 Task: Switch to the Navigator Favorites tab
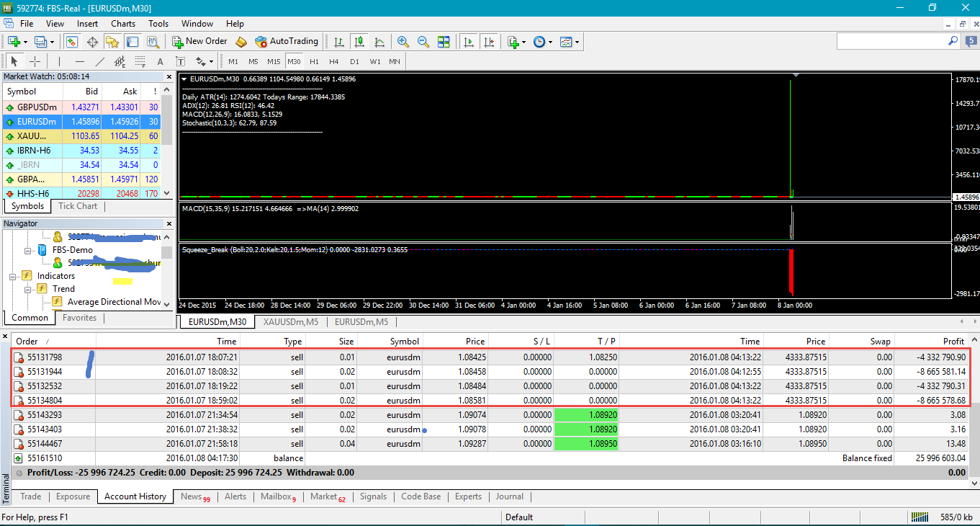pos(79,318)
